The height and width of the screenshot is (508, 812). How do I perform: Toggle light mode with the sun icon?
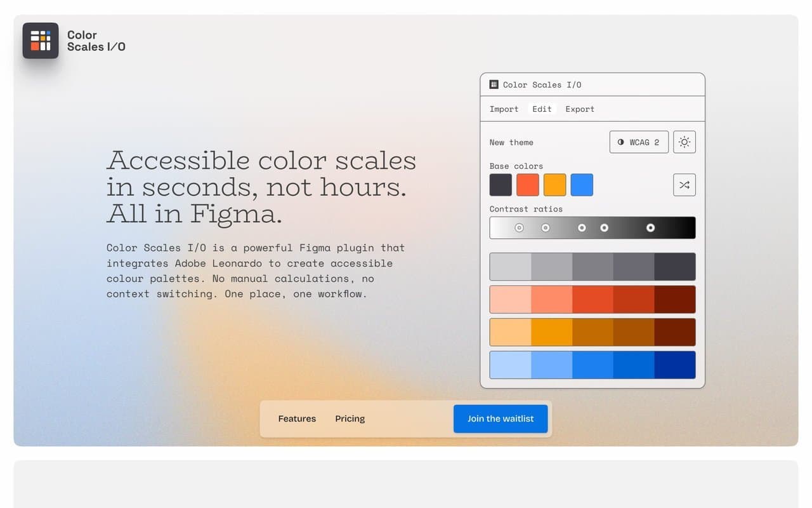(x=684, y=142)
